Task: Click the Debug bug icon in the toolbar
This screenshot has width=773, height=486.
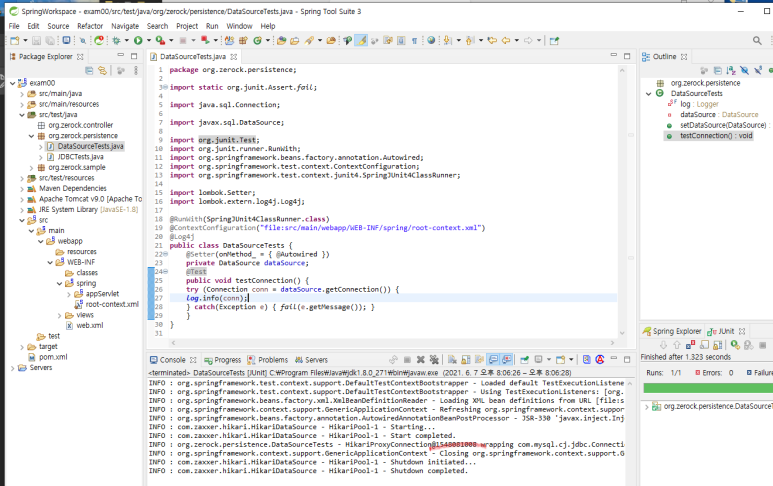Action: 116,41
